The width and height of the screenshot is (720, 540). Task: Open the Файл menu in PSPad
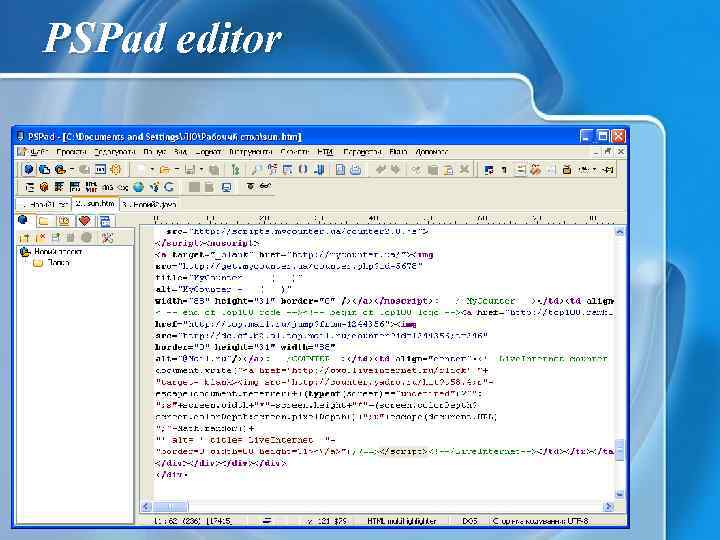[38, 152]
